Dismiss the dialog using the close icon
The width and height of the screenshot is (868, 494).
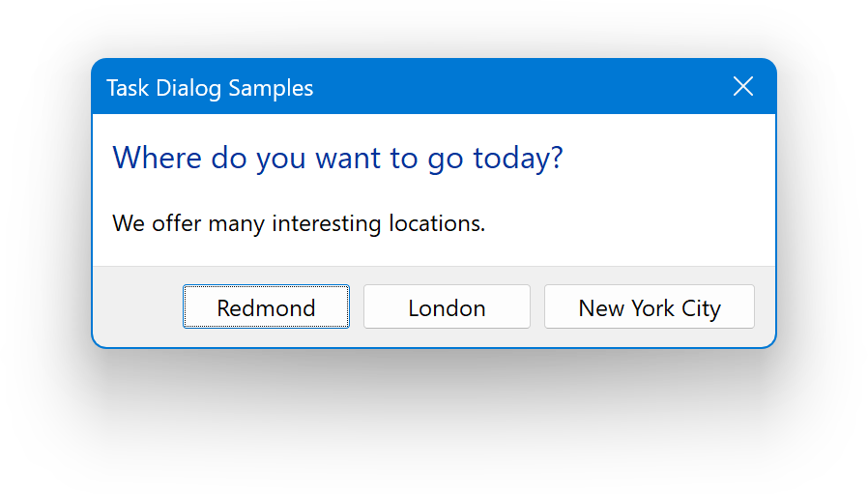coord(742,87)
